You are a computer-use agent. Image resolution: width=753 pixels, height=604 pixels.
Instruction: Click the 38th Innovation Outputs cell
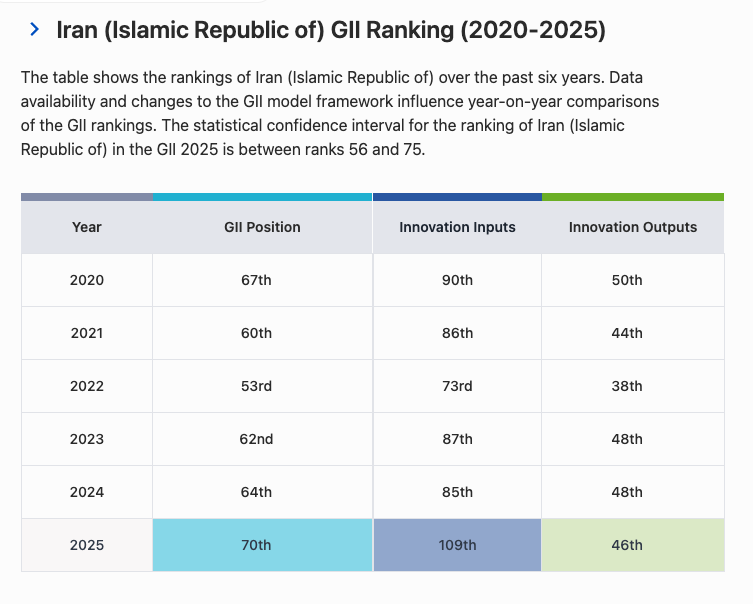[x=633, y=386]
